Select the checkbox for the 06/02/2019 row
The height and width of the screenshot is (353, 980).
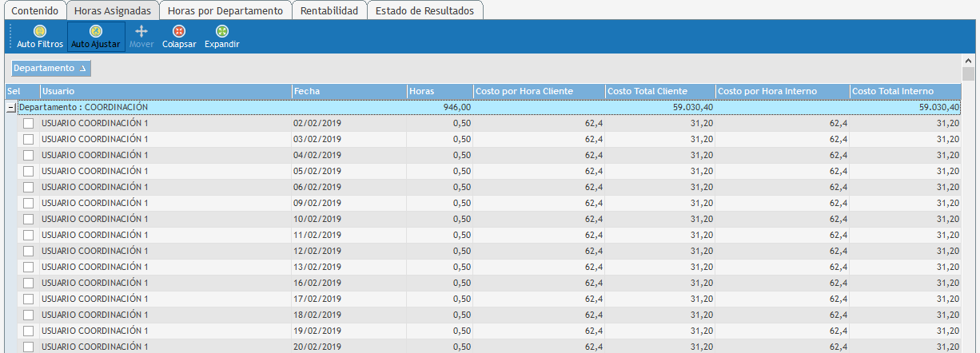29,188
